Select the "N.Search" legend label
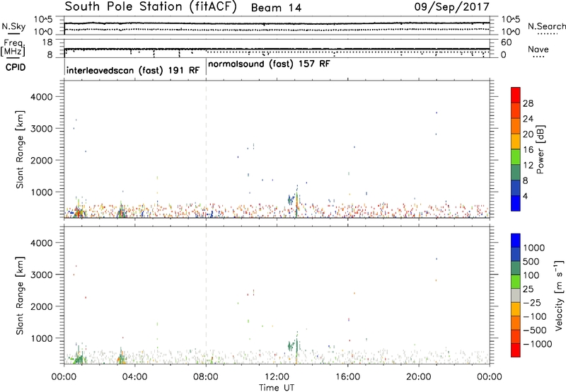The width and height of the screenshot is (566, 392). pos(546,26)
